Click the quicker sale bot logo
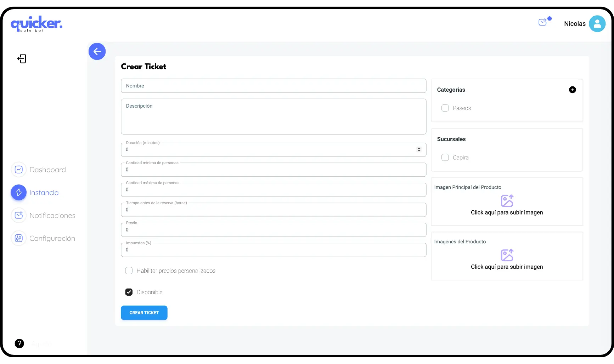 pyautogui.click(x=36, y=24)
